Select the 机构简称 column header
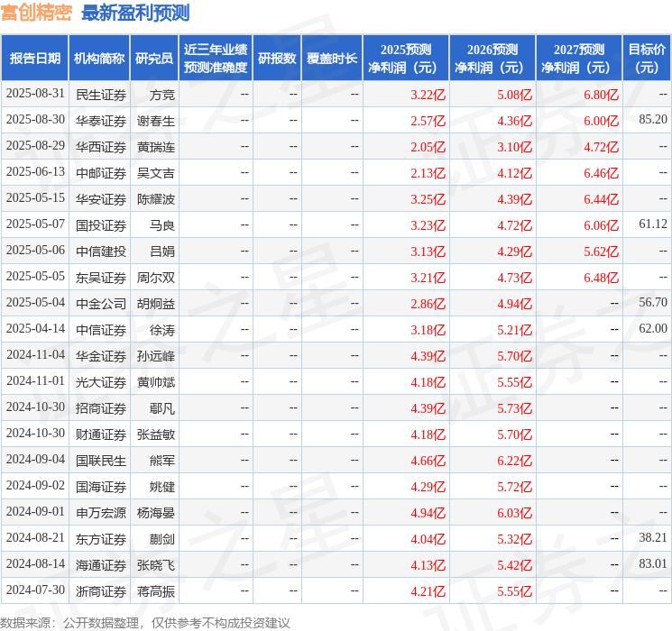Viewport: 672px width, 631px height. point(99,58)
